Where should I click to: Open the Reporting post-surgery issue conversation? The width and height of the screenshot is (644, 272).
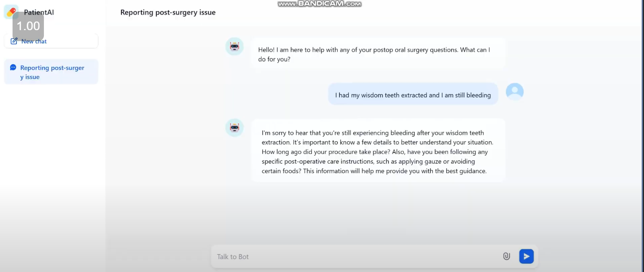click(52, 72)
